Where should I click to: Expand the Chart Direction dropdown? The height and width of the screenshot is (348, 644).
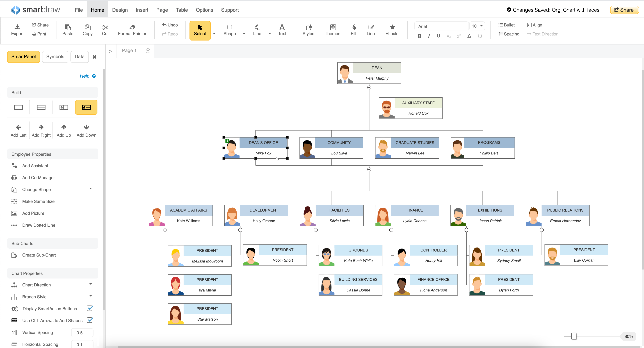90,284
